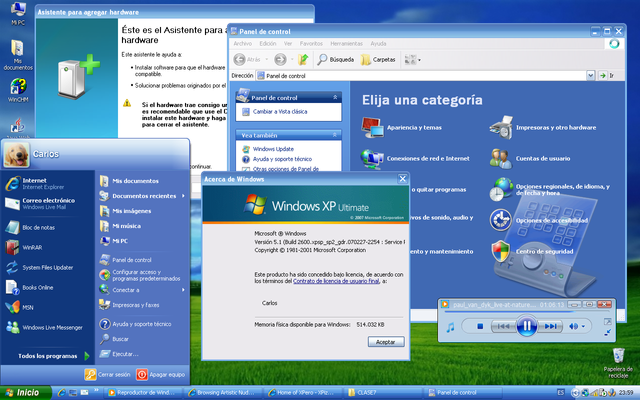Viewport: 640px width, 400px height.
Task: Open the Ayuda menu
Action: pos(378,43)
